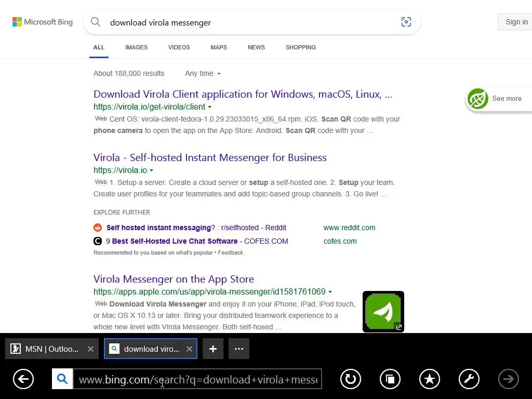Click the search magnifier icon in Bing box
The width and height of the screenshot is (532, 399).
96,22
